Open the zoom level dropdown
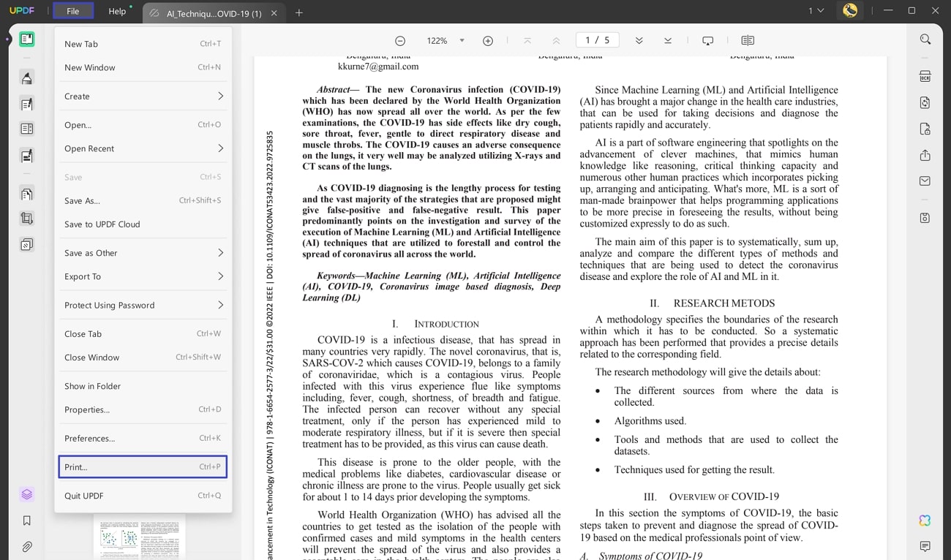This screenshot has height=560, width=951. click(x=462, y=41)
